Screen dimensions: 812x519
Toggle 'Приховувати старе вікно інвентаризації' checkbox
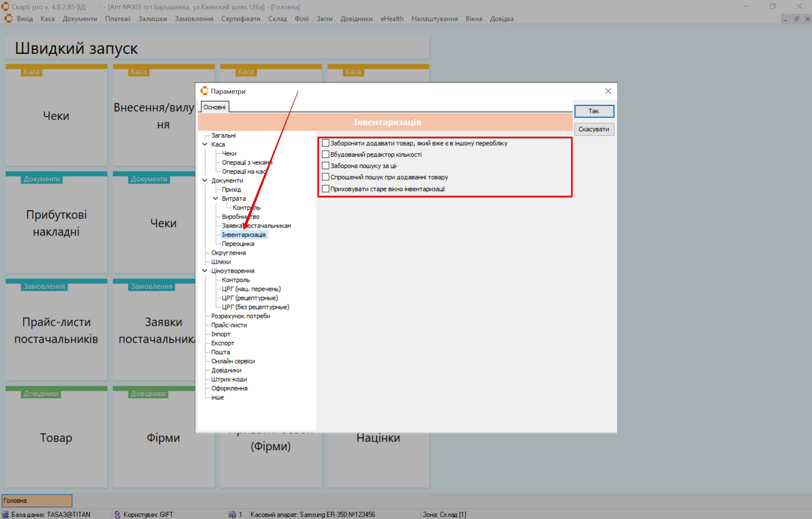click(x=326, y=189)
